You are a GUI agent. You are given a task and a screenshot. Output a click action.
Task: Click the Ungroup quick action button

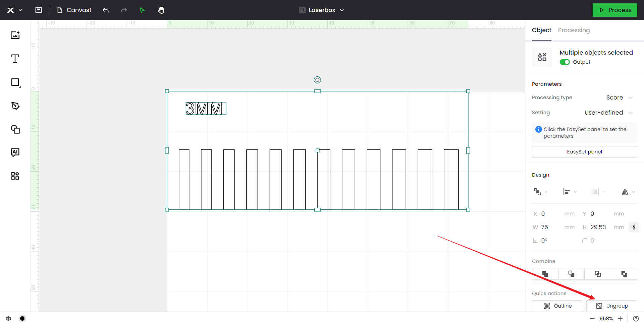(x=612, y=306)
